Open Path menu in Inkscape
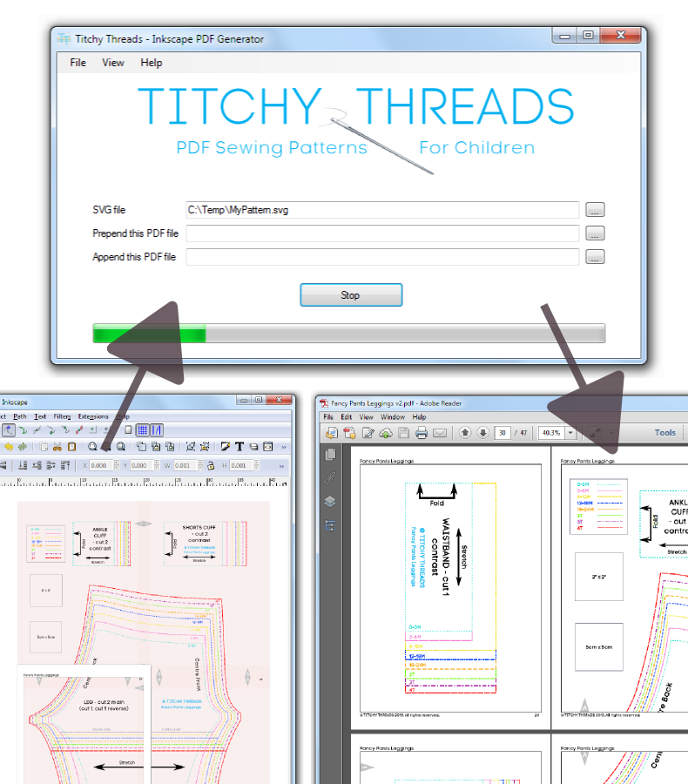This screenshot has width=688, height=784. 20,416
